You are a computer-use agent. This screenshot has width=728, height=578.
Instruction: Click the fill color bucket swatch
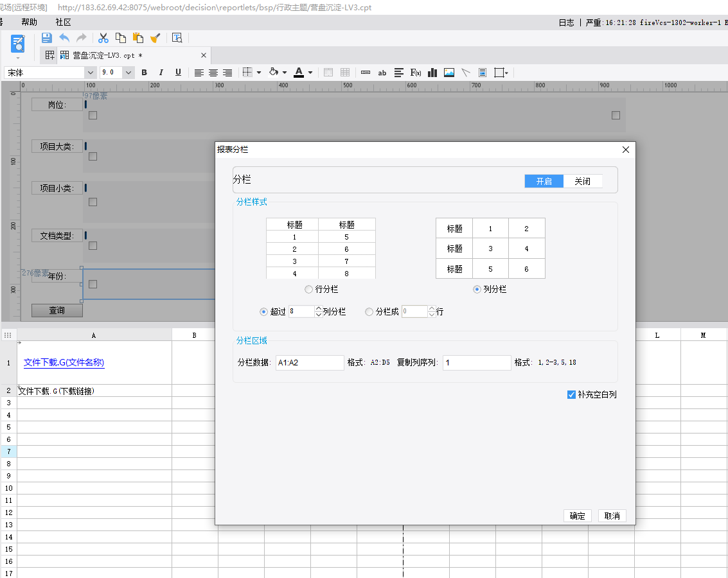(274, 73)
